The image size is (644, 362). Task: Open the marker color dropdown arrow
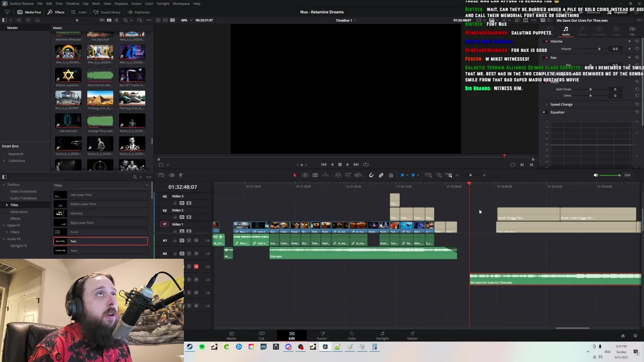pyautogui.click(x=418, y=175)
